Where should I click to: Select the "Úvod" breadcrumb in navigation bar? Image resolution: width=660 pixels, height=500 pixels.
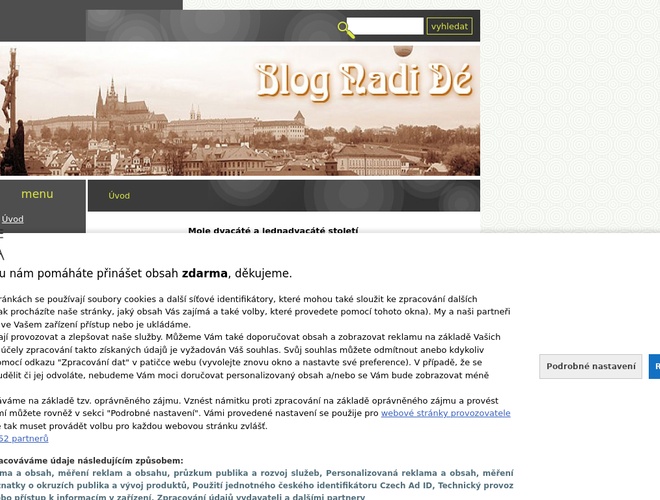click(119, 196)
